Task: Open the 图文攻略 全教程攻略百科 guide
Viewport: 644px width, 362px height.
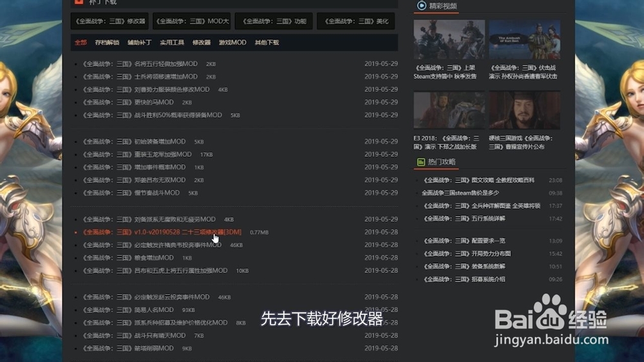Action: pos(479,180)
